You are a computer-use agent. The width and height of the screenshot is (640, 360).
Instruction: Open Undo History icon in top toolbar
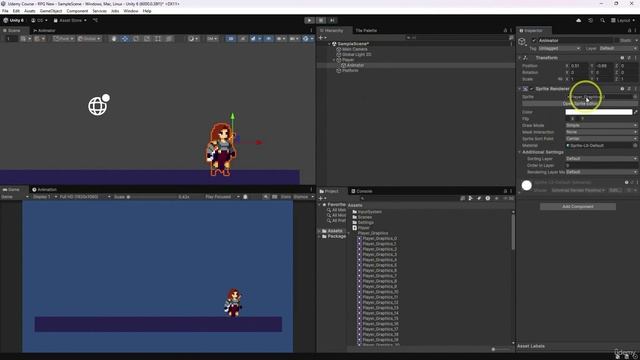pyautogui.click(x=591, y=20)
